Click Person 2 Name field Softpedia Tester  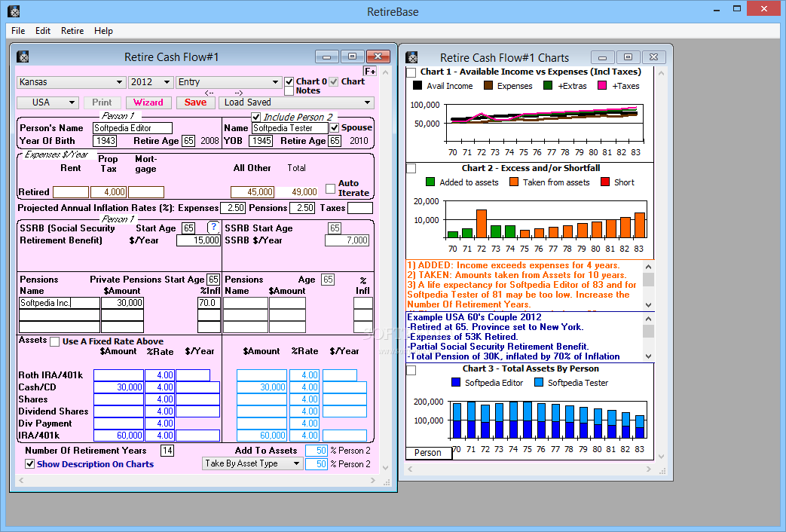[289, 128]
